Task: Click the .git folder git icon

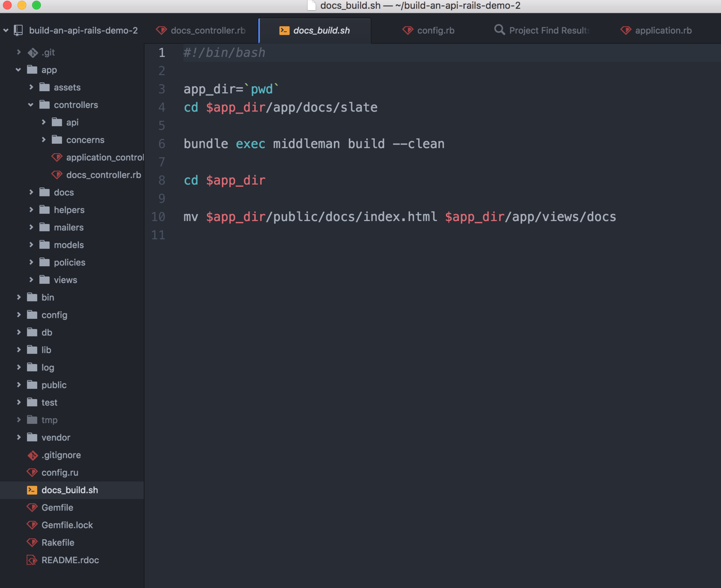Action: pos(33,53)
